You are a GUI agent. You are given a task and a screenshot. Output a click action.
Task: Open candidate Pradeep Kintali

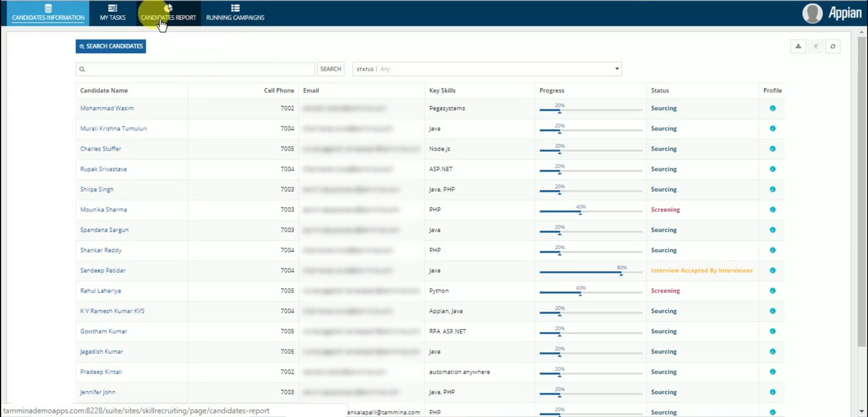(x=101, y=372)
